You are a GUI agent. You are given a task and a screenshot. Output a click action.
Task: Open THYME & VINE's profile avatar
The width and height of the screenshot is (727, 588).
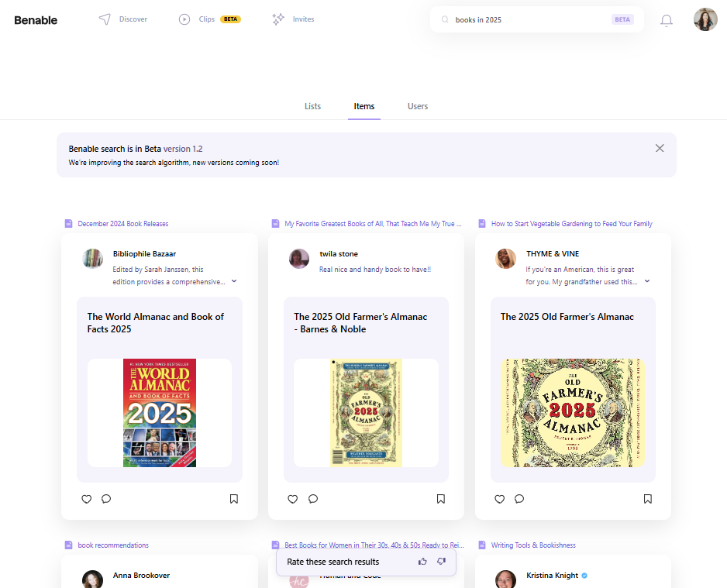(506, 259)
